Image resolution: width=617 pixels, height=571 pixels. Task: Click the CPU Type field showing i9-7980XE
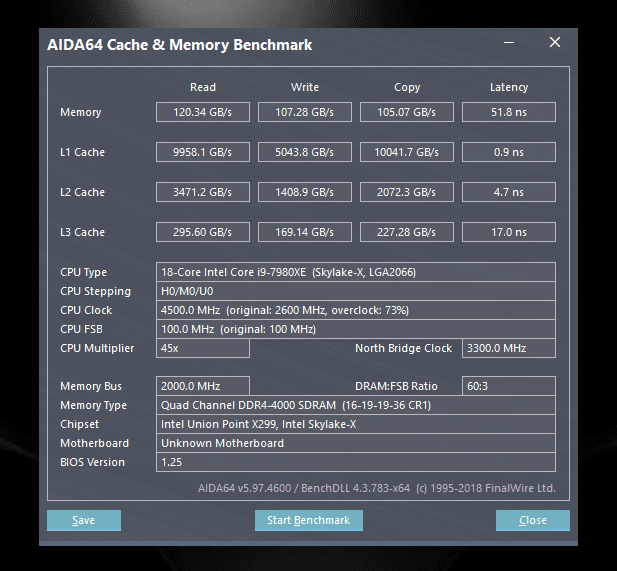point(356,272)
